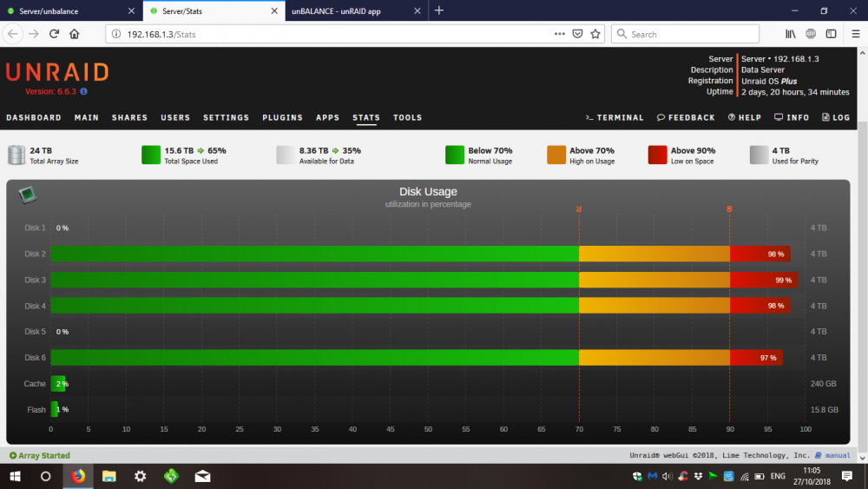Open the Main page
The height and width of the screenshot is (489, 868).
tap(86, 117)
